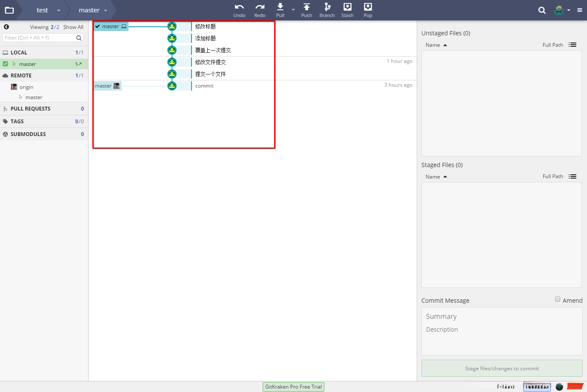Viewport: 587px width, 392px height.
Task: Click the commit Description field
Action: (x=502, y=330)
